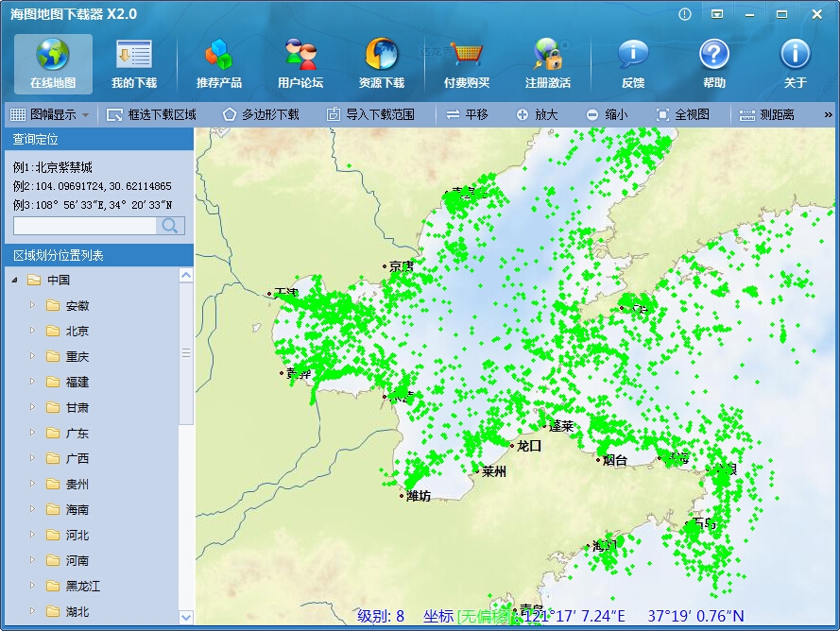This screenshot has height=631, width=840.
Task: Click the 烟台 city label on map
Action: click(614, 460)
